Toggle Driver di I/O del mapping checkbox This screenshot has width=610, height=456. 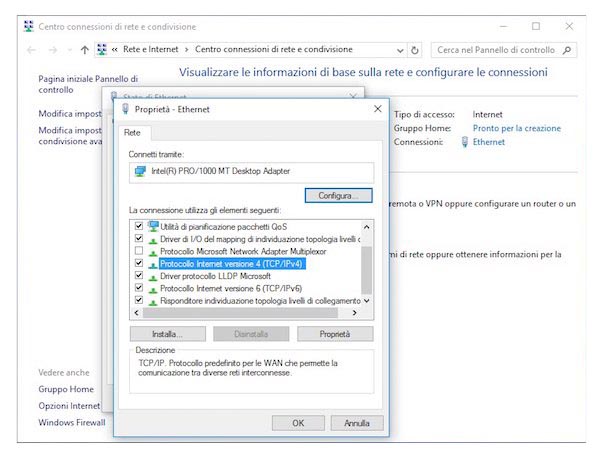pos(138,238)
